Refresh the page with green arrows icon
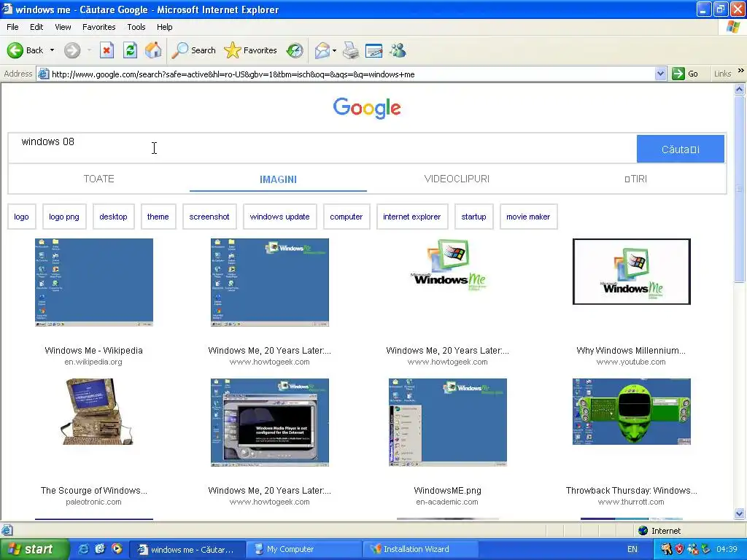This screenshot has width=747, height=560. pos(130,50)
